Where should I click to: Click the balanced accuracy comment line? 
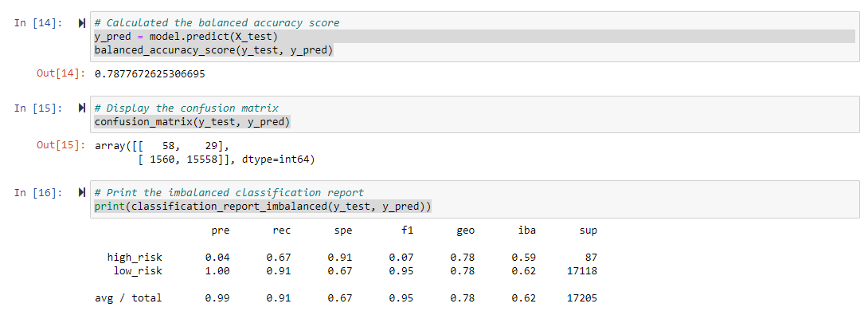[x=217, y=23]
